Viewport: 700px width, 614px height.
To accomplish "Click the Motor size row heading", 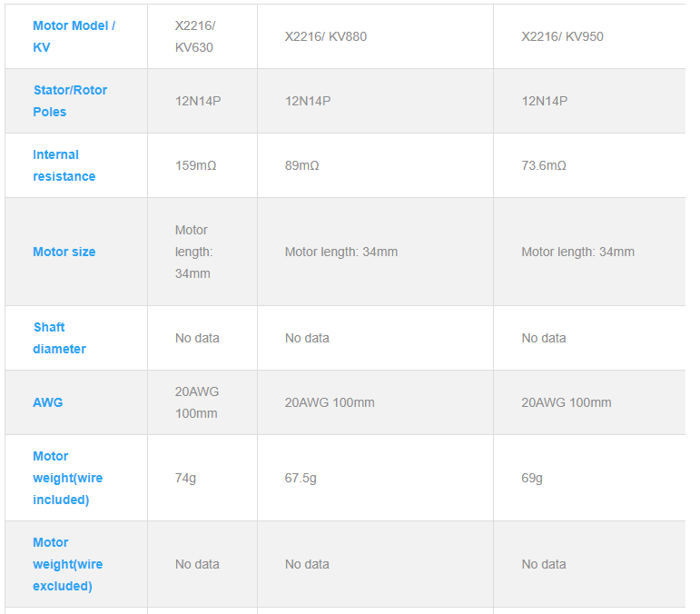I will (64, 252).
